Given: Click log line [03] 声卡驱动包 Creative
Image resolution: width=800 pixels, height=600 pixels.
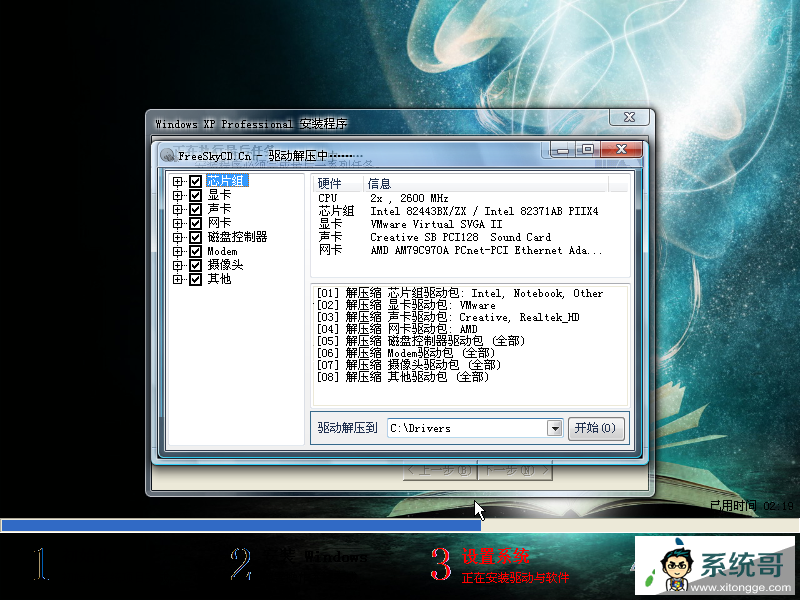Looking at the screenshot, I should pos(448,317).
